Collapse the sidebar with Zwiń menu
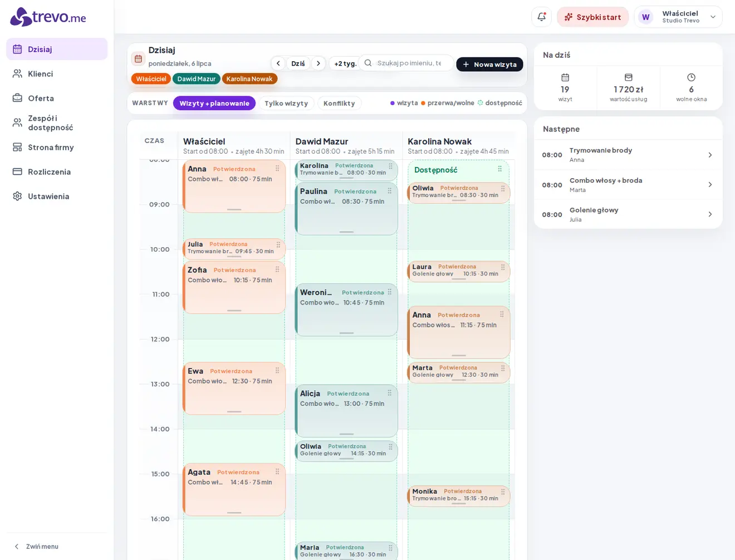 coord(36,547)
